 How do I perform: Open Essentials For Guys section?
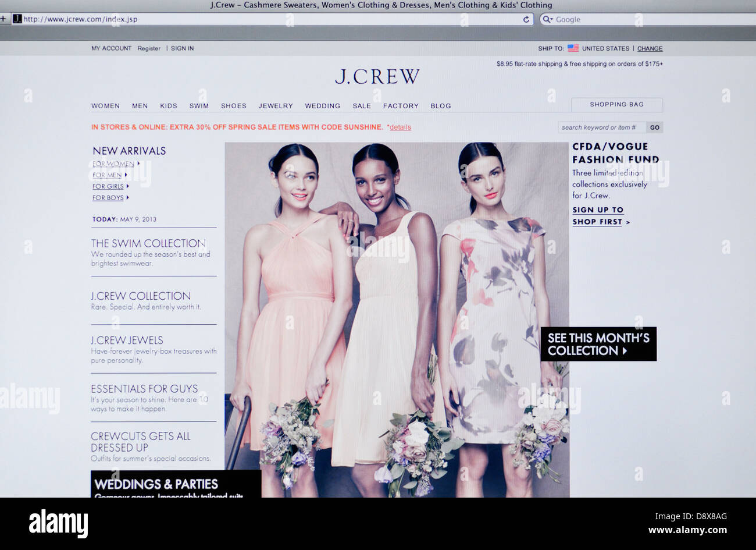144,389
